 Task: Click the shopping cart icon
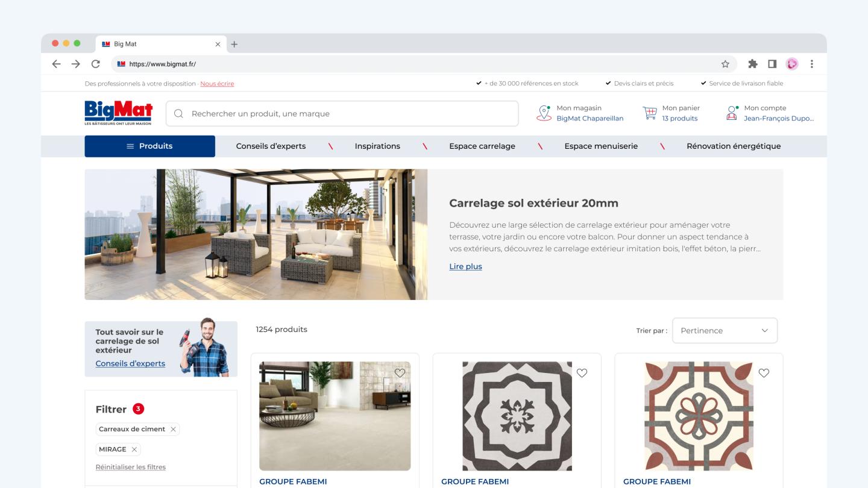pos(650,113)
